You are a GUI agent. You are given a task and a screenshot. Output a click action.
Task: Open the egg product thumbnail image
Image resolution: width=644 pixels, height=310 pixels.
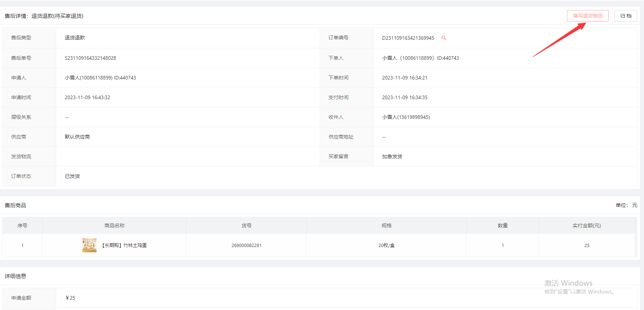89,245
